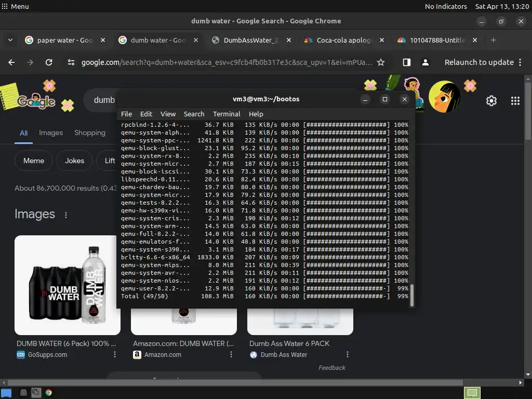This screenshot has width=532, height=399.
Task: Switch to the 'paper water' tab
Action: coord(65,40)
